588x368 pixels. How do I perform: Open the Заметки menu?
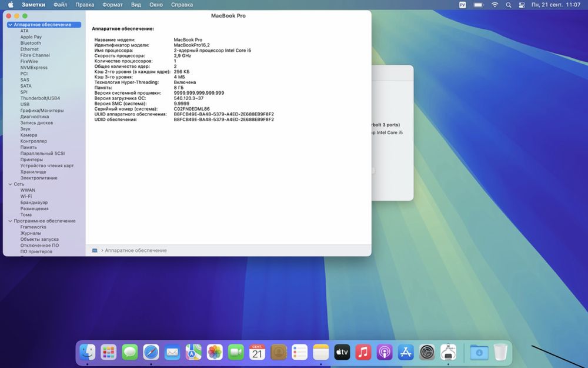click(34, 5)
